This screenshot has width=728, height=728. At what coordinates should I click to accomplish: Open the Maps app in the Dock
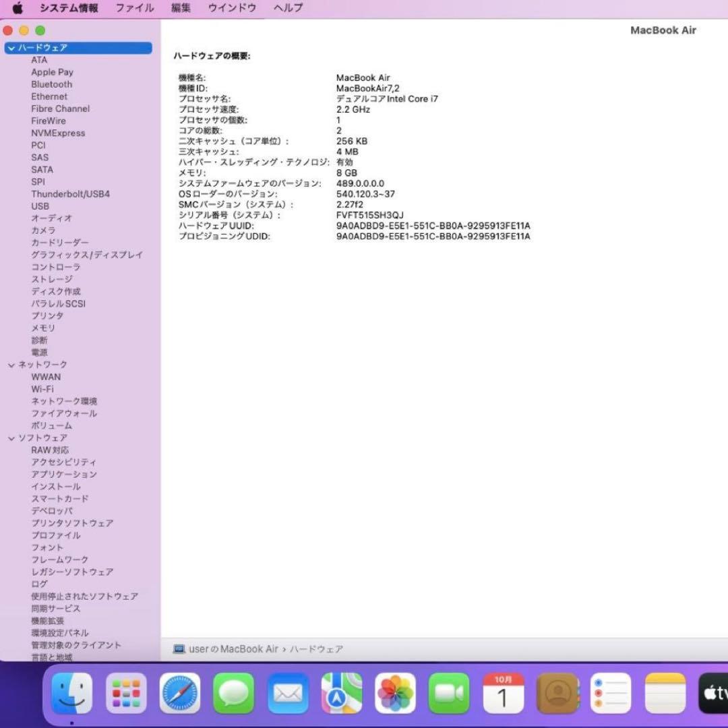tap(340, 692)
